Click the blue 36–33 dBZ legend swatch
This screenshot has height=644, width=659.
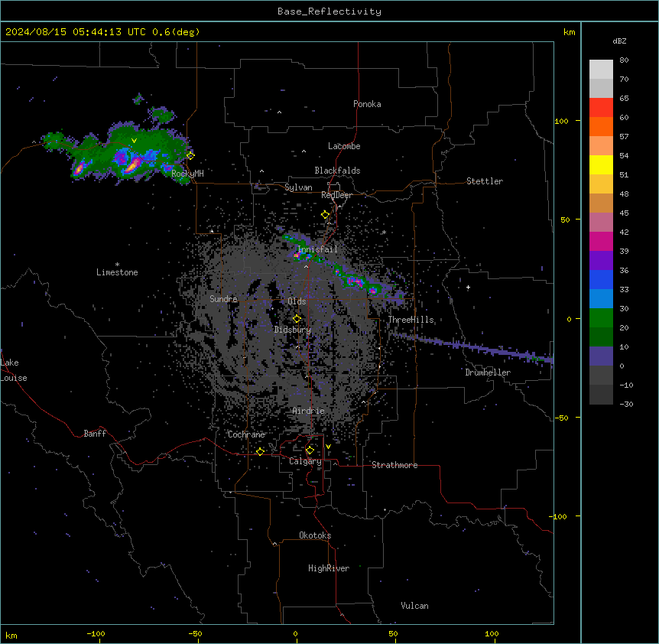click(x=601, y=280)
